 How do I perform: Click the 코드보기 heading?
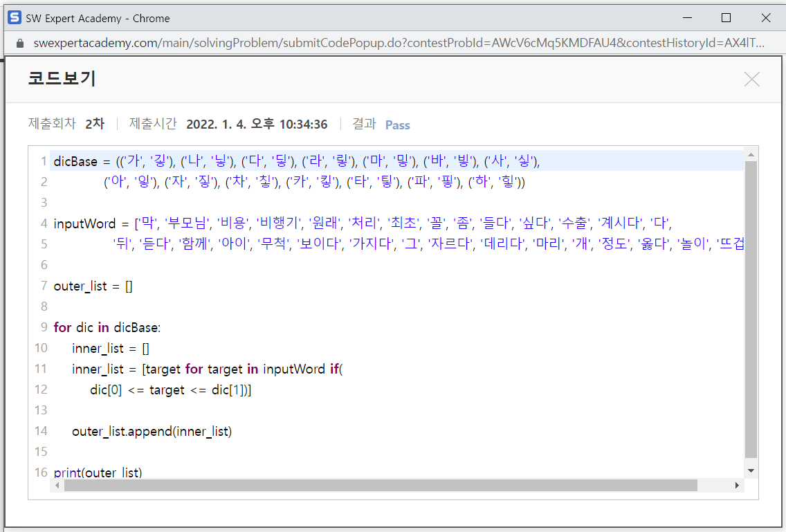tap(62, 78)
